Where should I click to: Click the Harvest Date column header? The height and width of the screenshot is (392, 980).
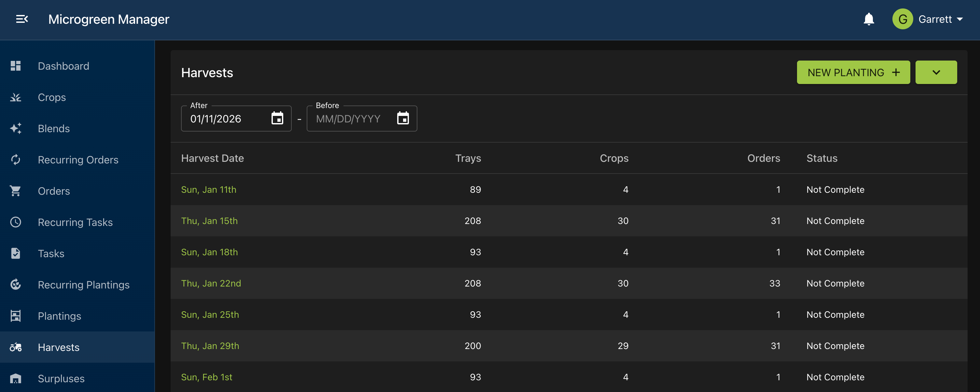click(x=212, y=158)
